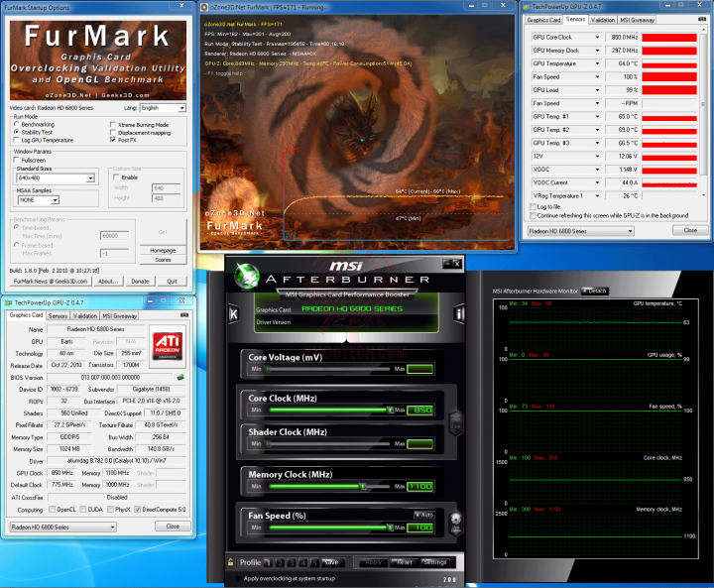This screenshot has width=714, height=588.
Task: Expand the GPU Temperature sensor dropdown
Action: click(597, 63)
